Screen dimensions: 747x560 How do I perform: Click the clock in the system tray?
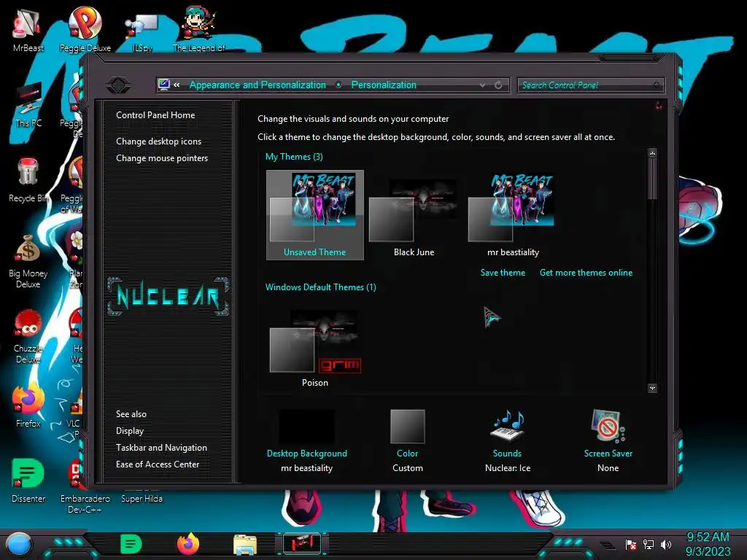[708, 544]
